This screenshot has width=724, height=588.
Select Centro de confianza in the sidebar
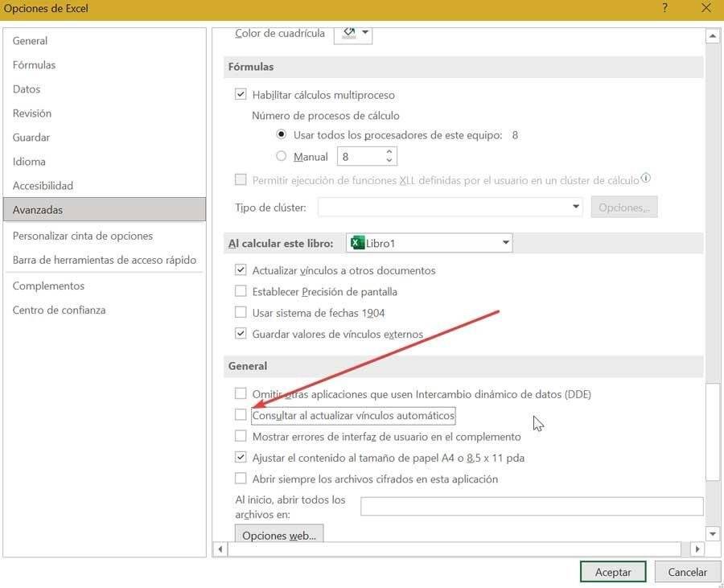coord(60,310)
